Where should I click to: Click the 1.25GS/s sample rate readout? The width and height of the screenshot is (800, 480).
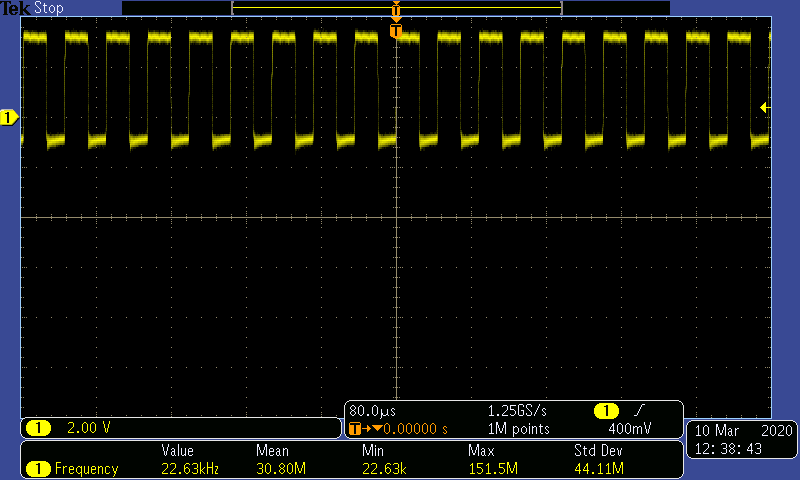click(x=517, y=411)
